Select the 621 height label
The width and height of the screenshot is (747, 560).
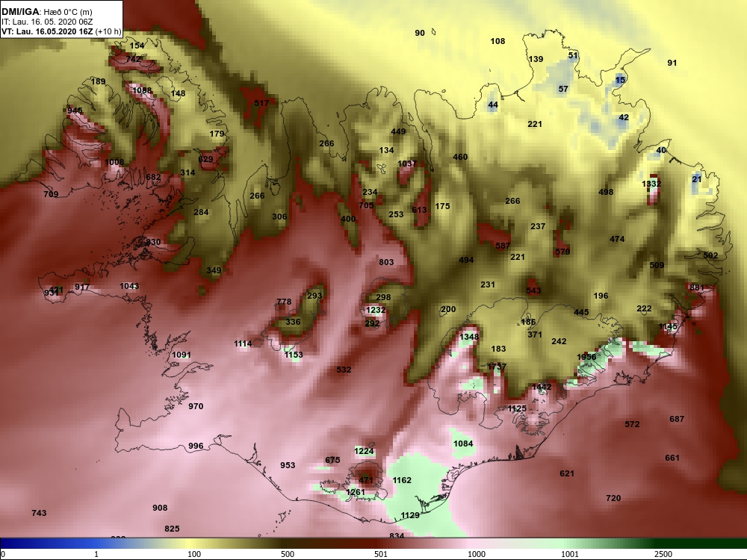tap(567, 473)
